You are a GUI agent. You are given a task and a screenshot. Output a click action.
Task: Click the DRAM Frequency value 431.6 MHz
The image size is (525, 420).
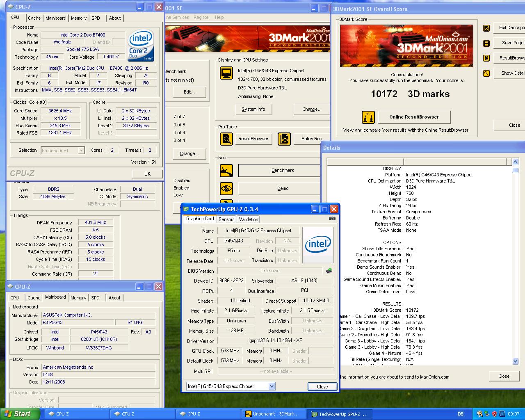point(96,223)
